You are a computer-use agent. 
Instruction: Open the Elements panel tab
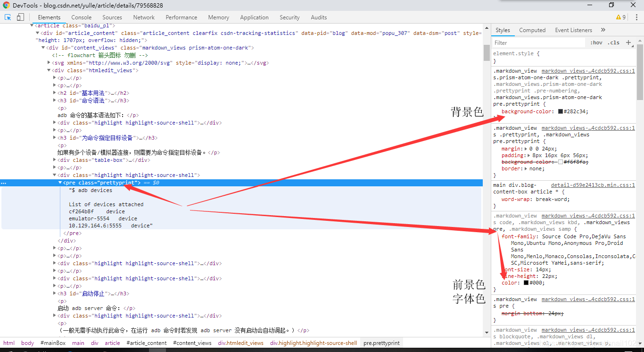(x=49, y=17)
